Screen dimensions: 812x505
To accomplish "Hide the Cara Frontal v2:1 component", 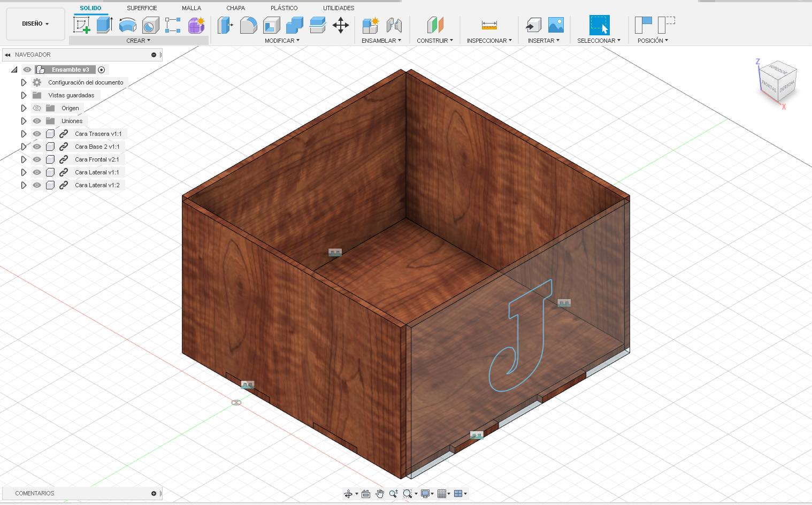I will (37, 159).
